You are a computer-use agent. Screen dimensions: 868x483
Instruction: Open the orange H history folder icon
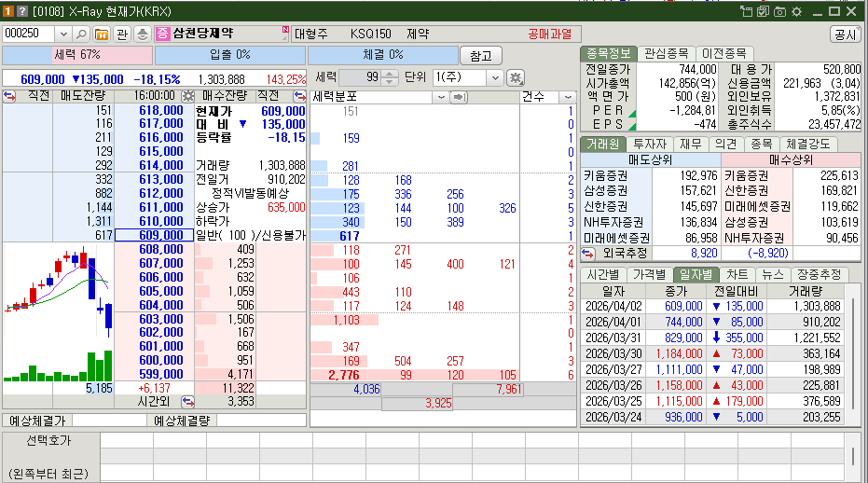coord(102,34)
